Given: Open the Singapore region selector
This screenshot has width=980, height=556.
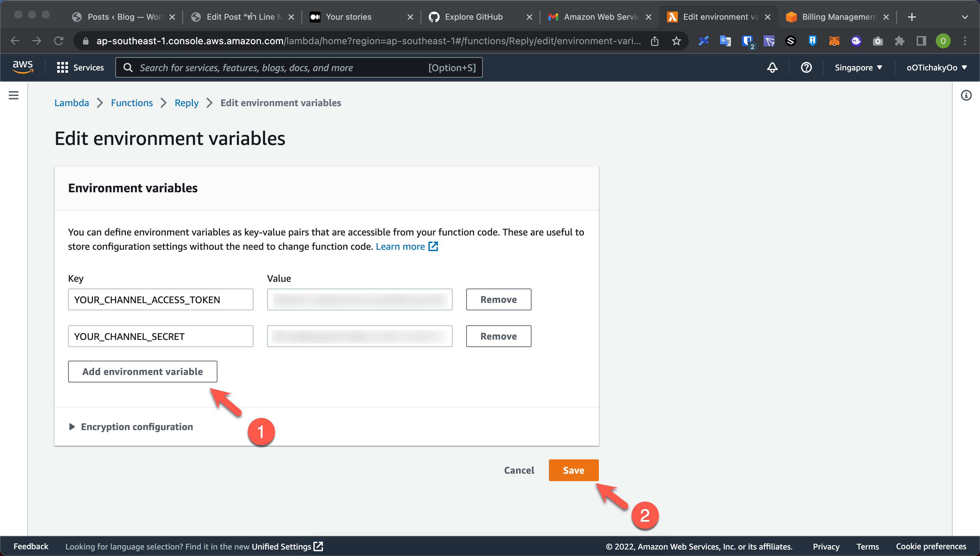Looking at the screenshot, I should 858,67.
